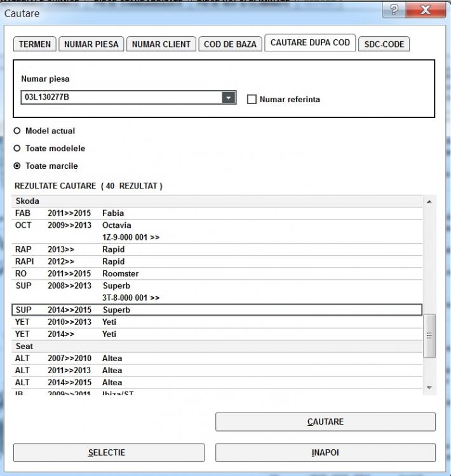Click the SELECTIE button
The width and height of the screenshot is (451, 476).
(x=109, y=453)
